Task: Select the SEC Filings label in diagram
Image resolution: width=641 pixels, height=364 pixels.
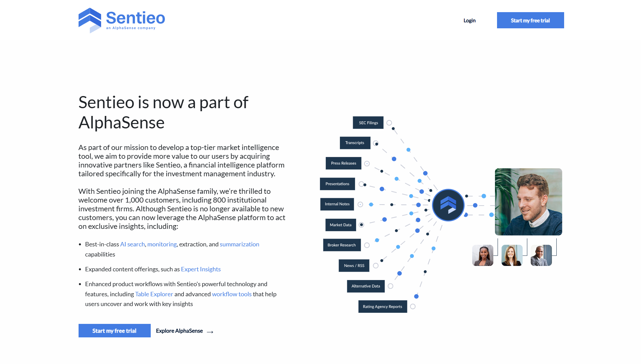Action: click(x=368, y=123)
